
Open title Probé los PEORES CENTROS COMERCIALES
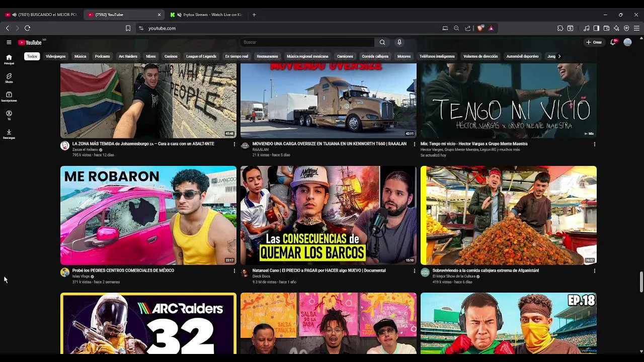tap(123, 270)
